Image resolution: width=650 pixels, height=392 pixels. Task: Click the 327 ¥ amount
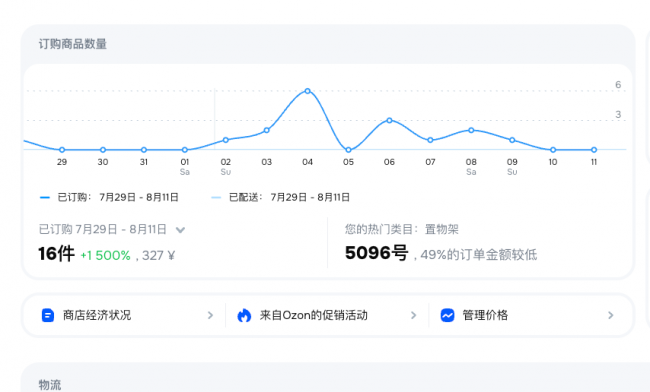(158, 255)
